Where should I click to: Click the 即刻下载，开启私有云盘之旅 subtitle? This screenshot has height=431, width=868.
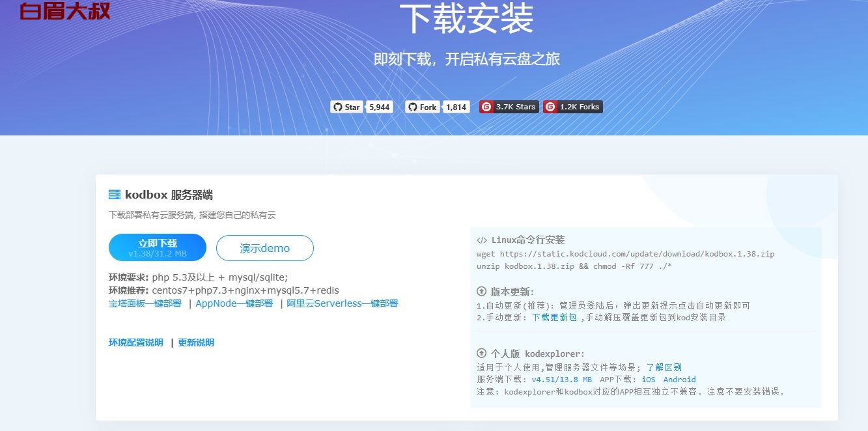point(467,59)
